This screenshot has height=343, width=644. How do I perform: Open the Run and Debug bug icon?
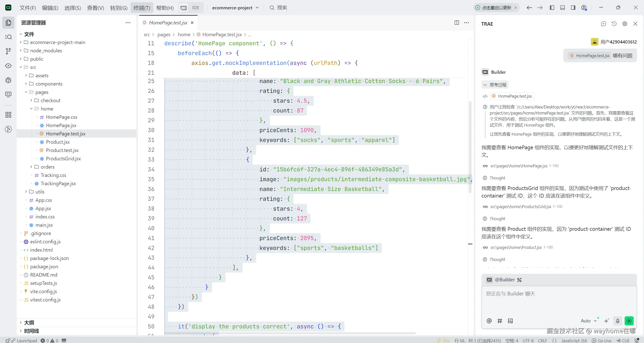(x=8, y=80)
